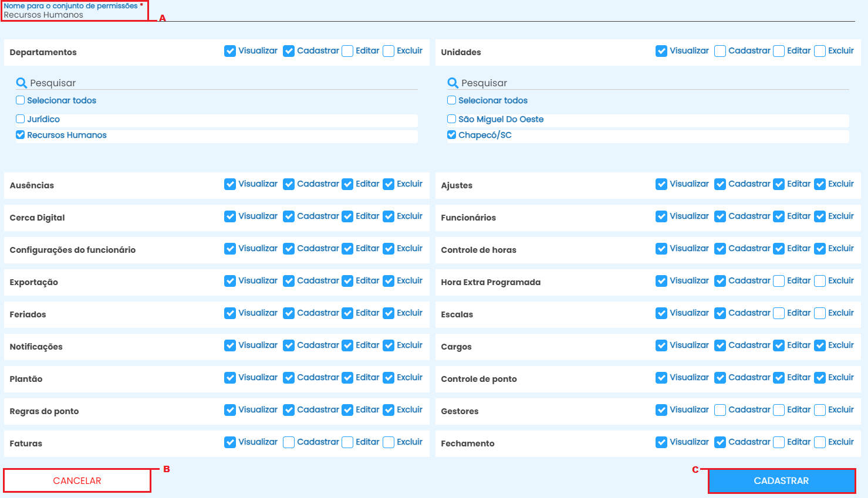Uncheck the Chapecó/SC unit

(x=452, y=135)
